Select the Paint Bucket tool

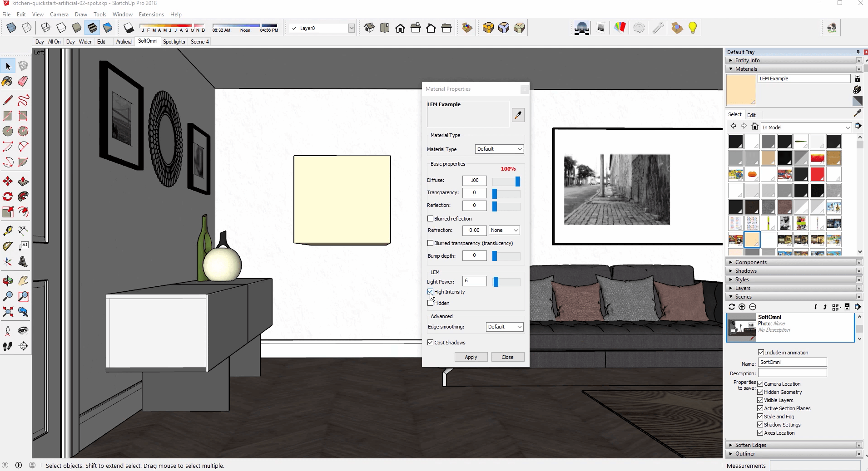pos(8,82)
